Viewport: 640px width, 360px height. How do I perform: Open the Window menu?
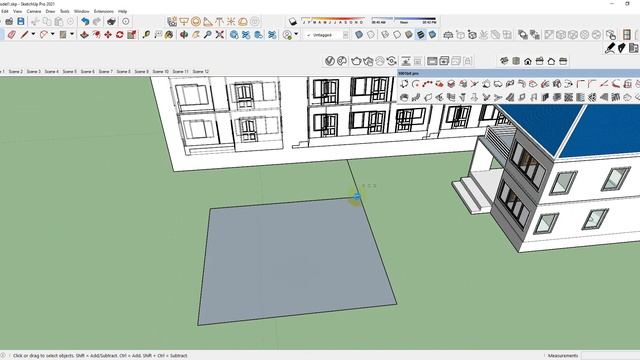coord(82,11)
